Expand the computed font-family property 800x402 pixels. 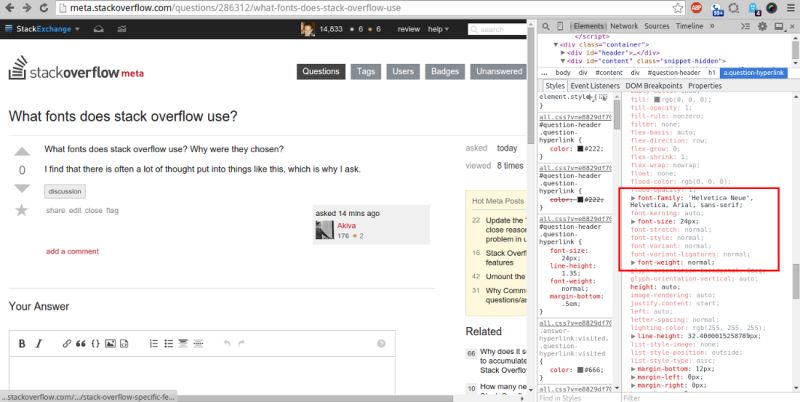click(x=633, y=197)
